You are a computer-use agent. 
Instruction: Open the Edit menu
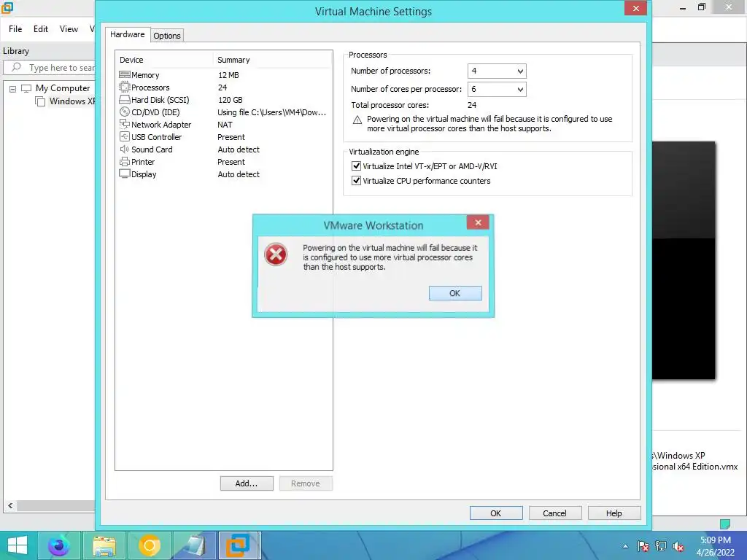tap(41, 29)
